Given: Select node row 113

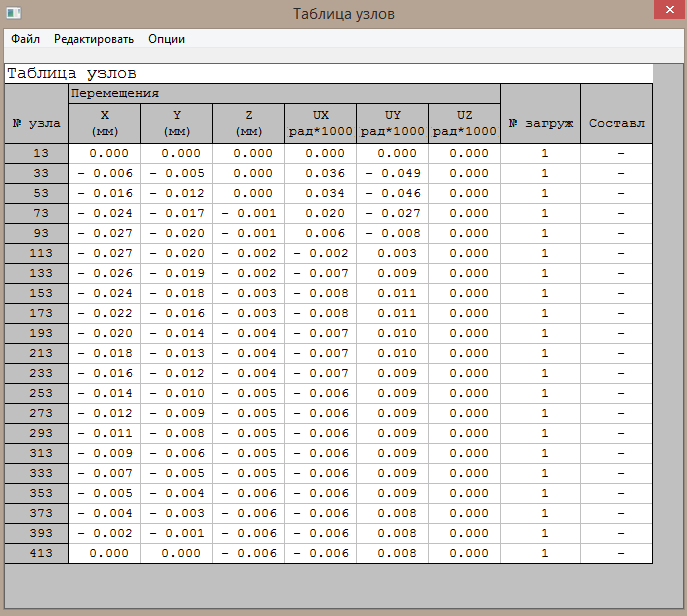Looking at the screenshot, I should tap(36, 253).
